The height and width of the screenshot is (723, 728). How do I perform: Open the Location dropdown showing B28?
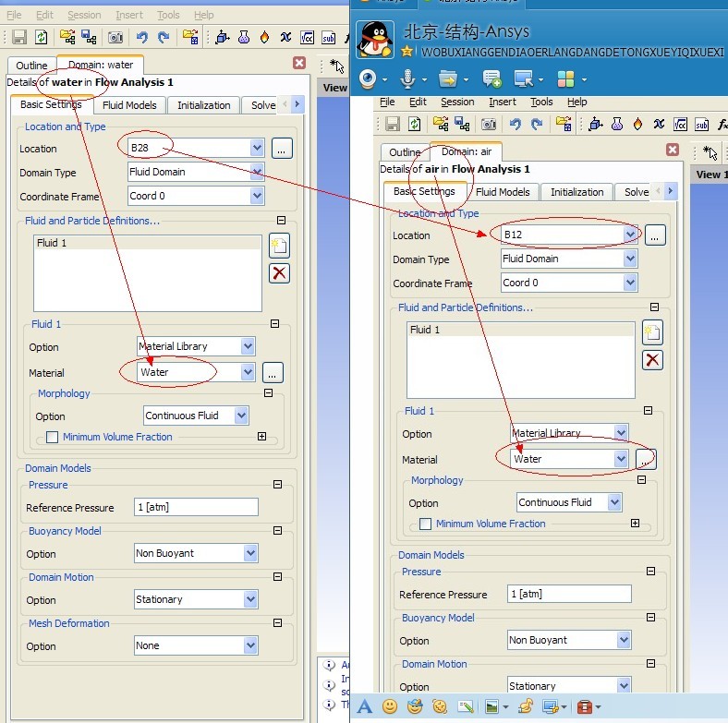(256, 148)
